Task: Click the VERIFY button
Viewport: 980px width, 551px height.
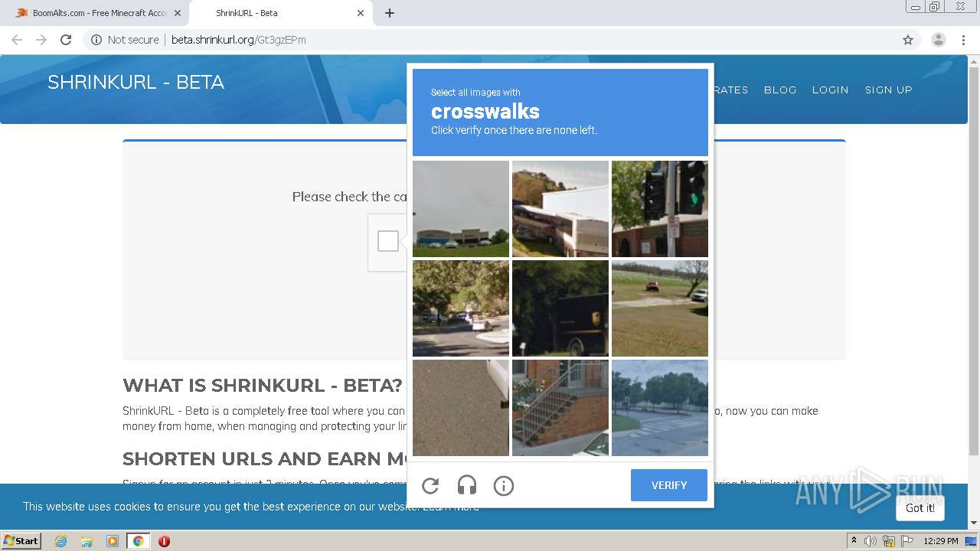Action: pos(669,485)
